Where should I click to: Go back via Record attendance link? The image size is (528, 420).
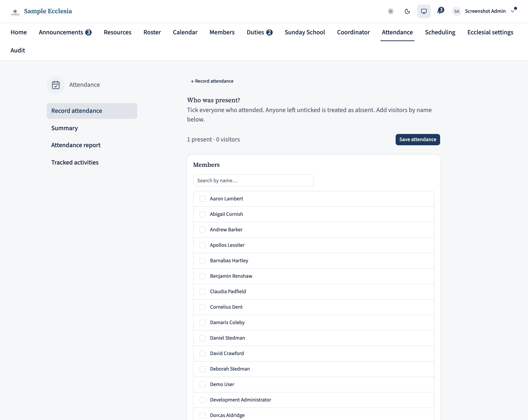tap(212, 81)
